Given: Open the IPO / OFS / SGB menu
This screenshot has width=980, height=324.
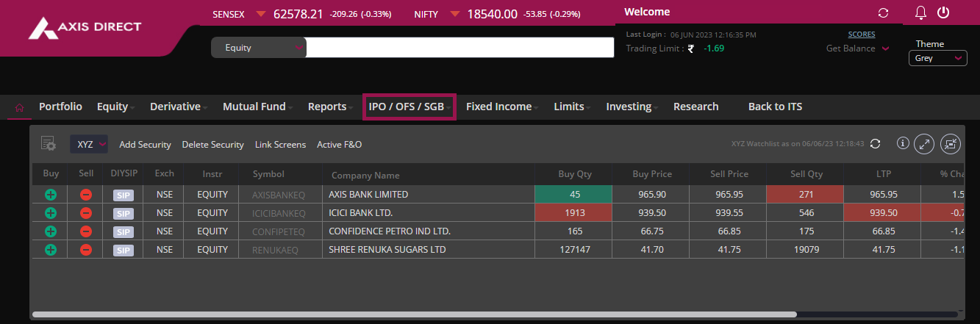Looking at the screenshot, I should click(x=409, y=107).
